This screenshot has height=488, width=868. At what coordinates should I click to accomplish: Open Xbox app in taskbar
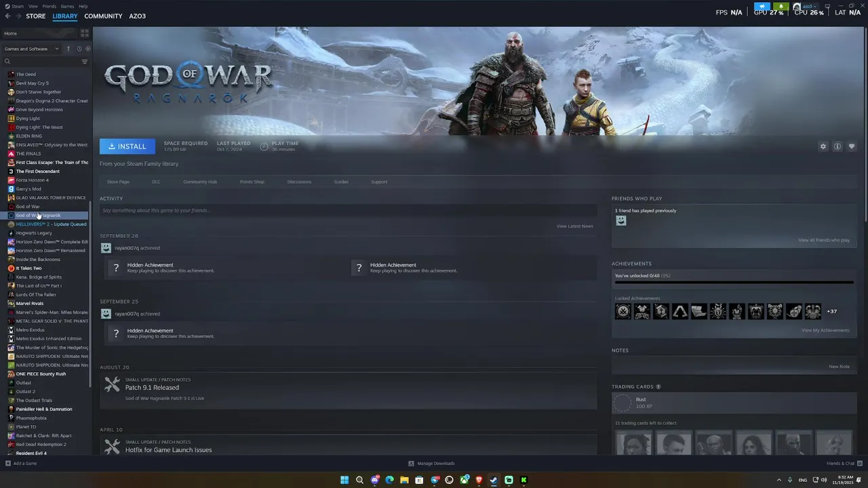click(464, 480)
